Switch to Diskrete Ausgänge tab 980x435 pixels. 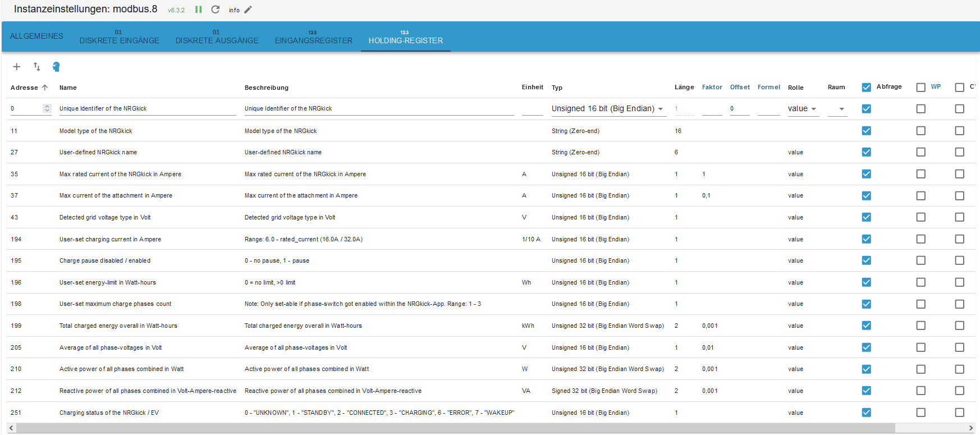pyautogui.click(x=217, y=36)
